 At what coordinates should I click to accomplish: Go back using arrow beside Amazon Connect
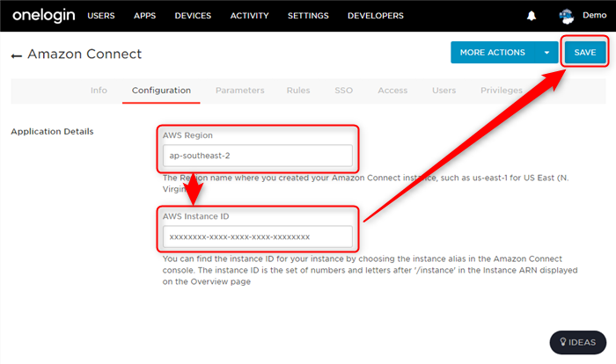point(17,56)
